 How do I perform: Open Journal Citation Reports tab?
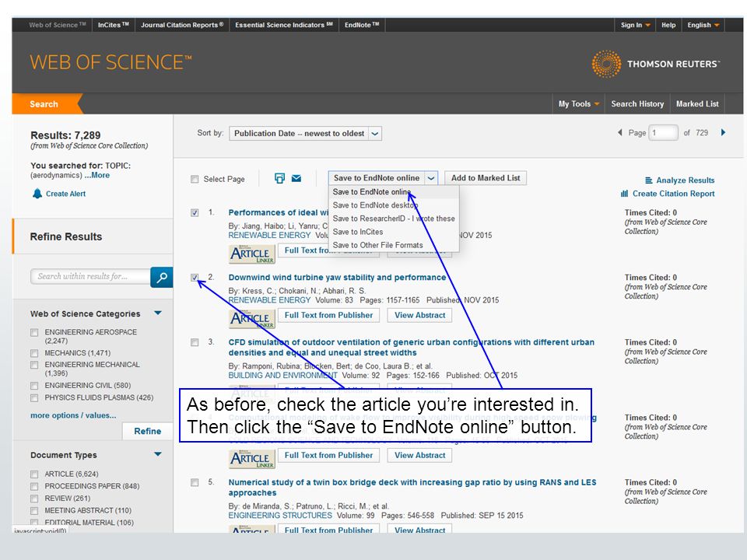point(182,25)
